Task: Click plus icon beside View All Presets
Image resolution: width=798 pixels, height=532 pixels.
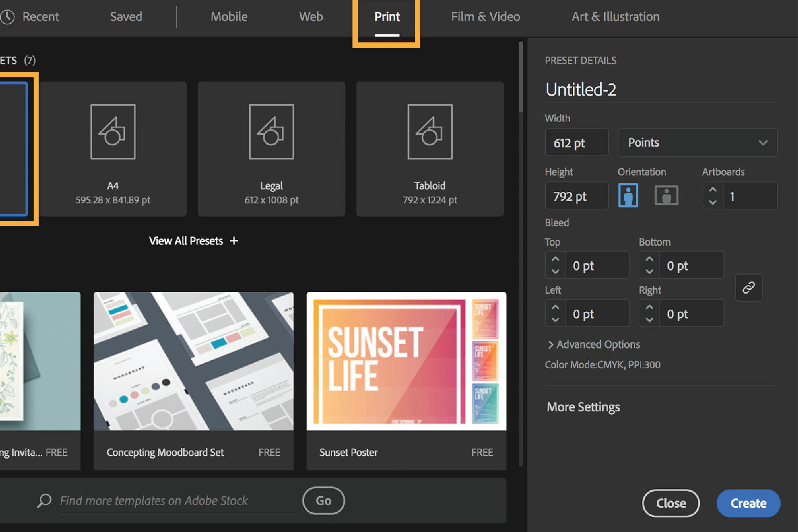Action: 234,241
